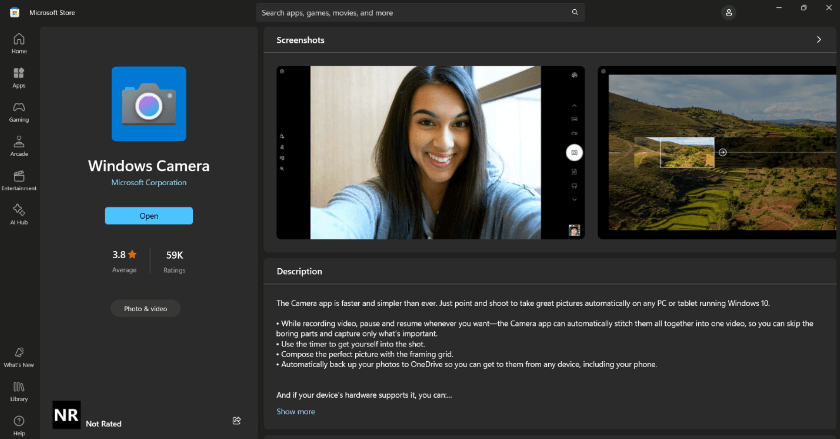Open the user account profile icon
The height and width of the screenshot is (439, 840).
tap(729, 12)
